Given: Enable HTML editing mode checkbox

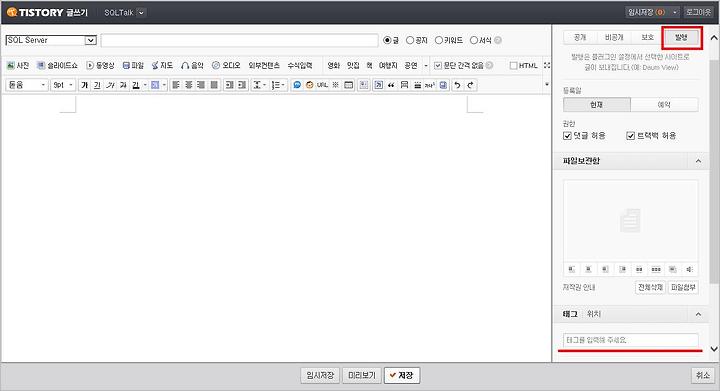Looking at the screenshot, I should 514,66.
